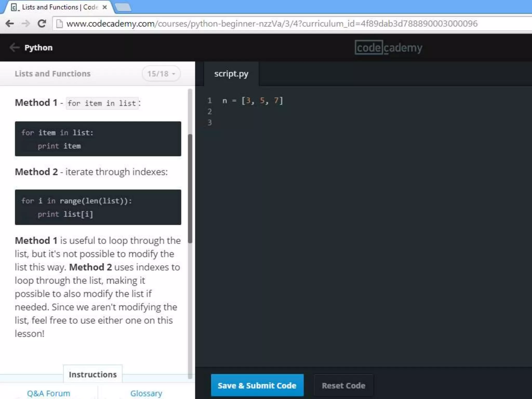Click the Method 1 explanation paragraph
Image resolution: width=532 pixels, height=399 pixels.
pyautogui.click(x=98, y=287)
